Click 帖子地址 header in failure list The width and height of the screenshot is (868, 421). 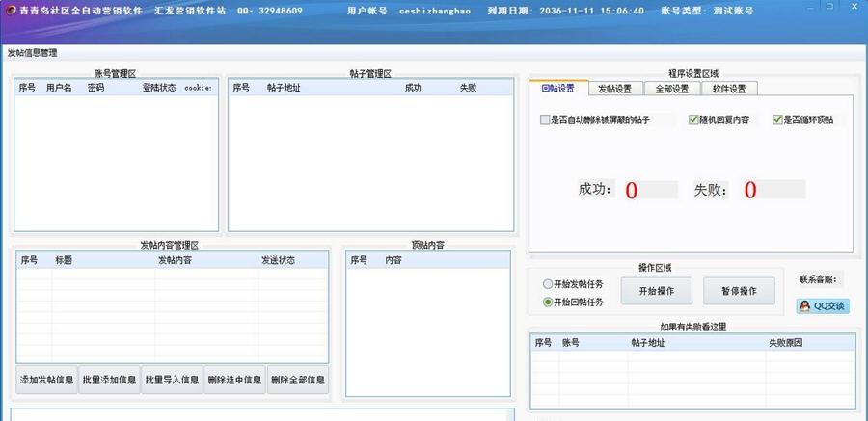pyautogui.click(x=648, y=342)
